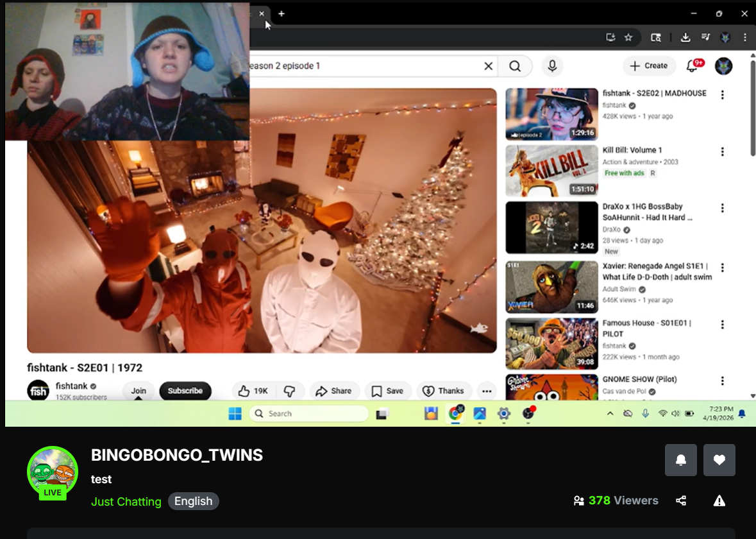Subscribe to the fishtank channel

click(x=185, y=391)
